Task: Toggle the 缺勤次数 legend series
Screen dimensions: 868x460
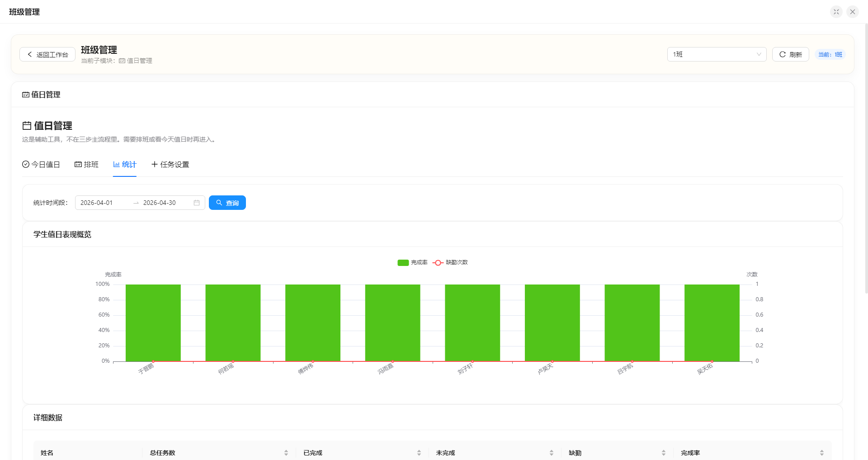Action: [450, 262]
